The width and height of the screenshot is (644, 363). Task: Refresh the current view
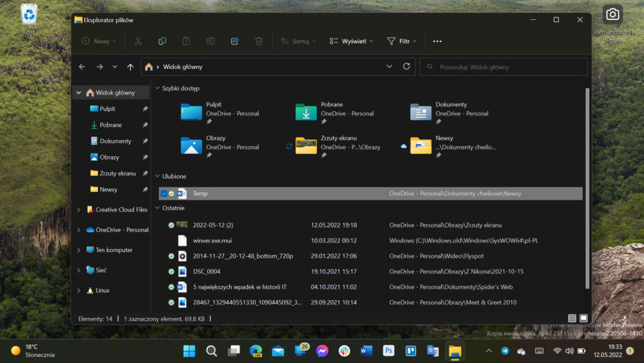pyautogui.click(x=406, y=66)
